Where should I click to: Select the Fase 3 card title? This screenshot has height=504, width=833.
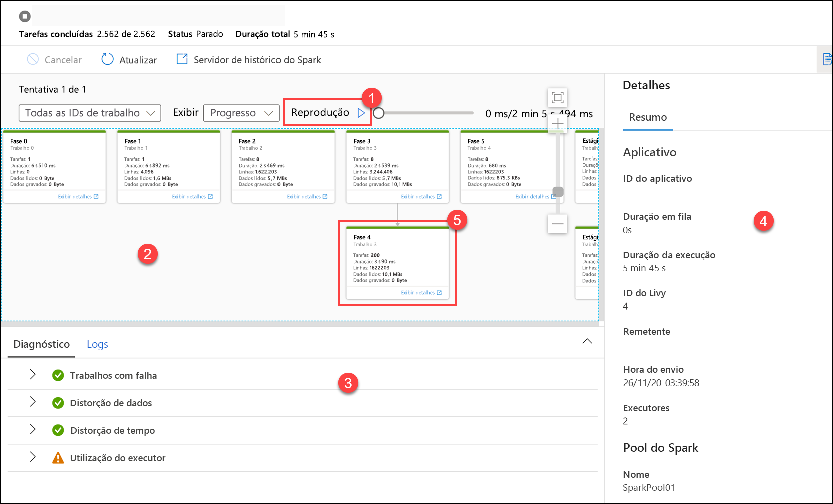[362, 141]
